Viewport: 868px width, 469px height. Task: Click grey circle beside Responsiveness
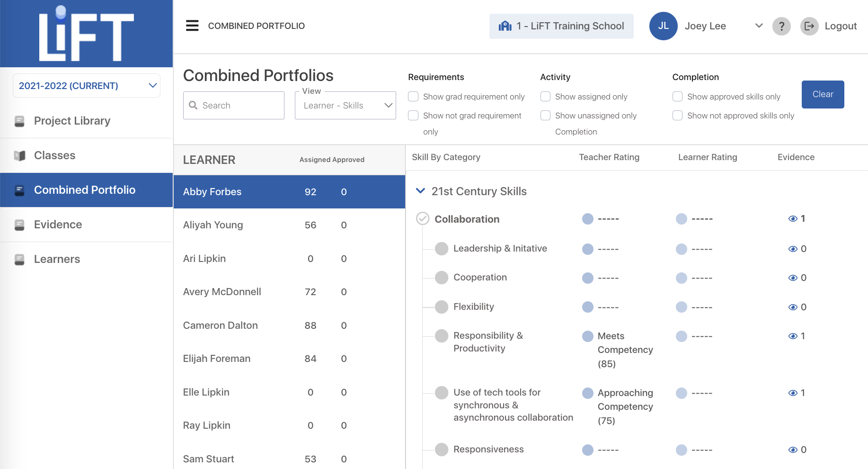click(x=442, y=450)
